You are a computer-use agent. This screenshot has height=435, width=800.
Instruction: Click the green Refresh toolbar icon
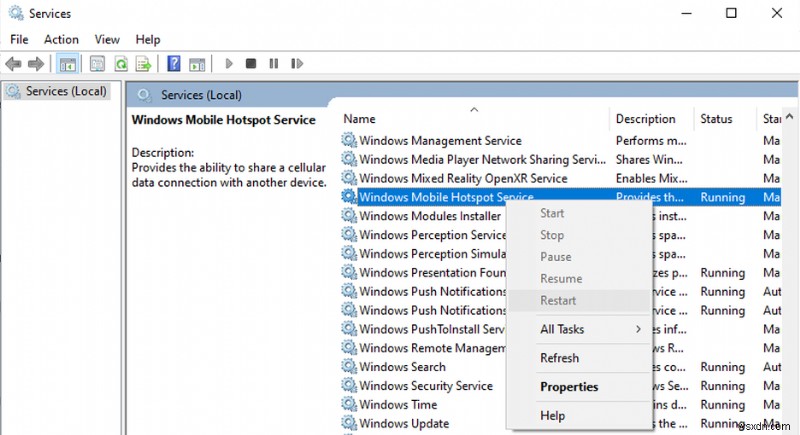pyautogui.click(x=121, y=64)
